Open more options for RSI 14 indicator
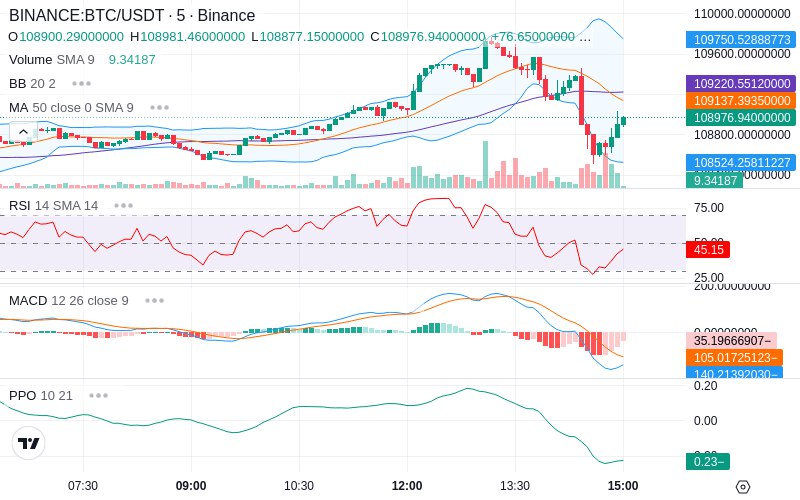 (x=123, y=206)
